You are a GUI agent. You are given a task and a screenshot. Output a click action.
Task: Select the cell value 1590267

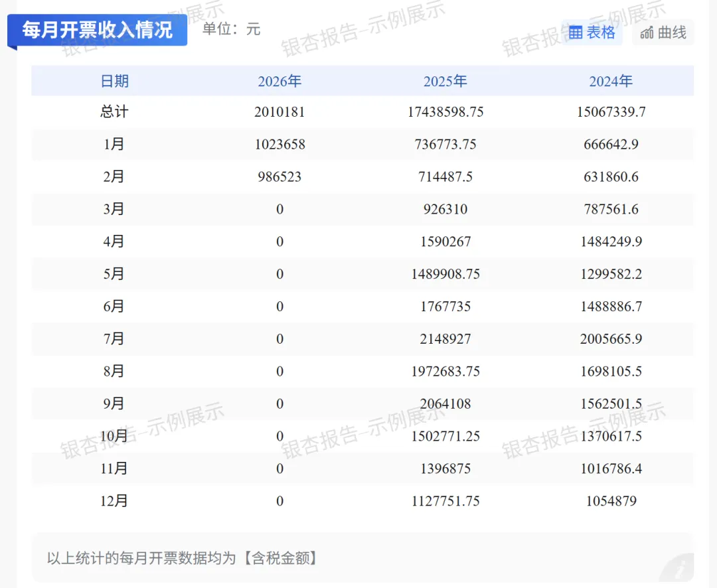point(445,242)
